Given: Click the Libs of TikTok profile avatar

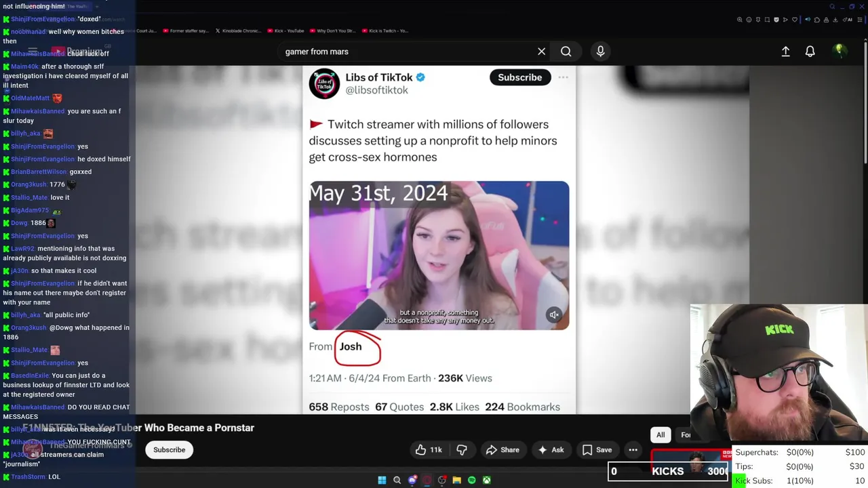Looking at the screenshot, I should coord(324,83).
